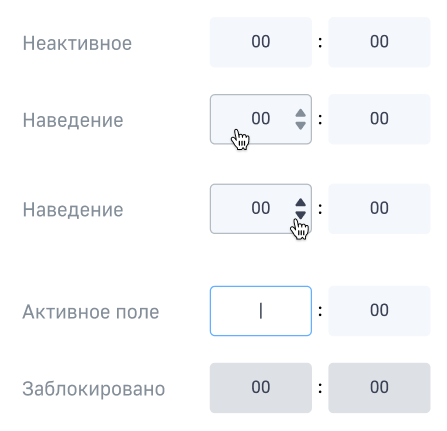447x431 pixels.
Task: Click minutes field in Активное поле row
Action: 379,311
